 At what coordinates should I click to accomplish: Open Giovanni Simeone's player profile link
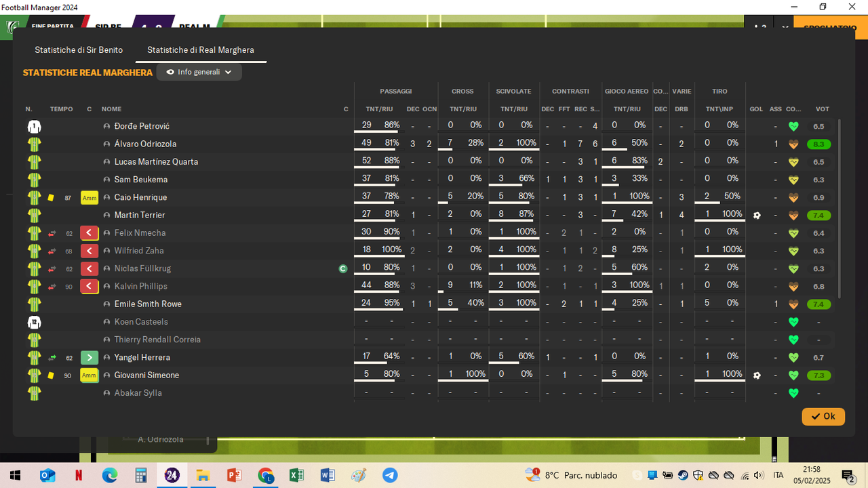tap(146, 375)
